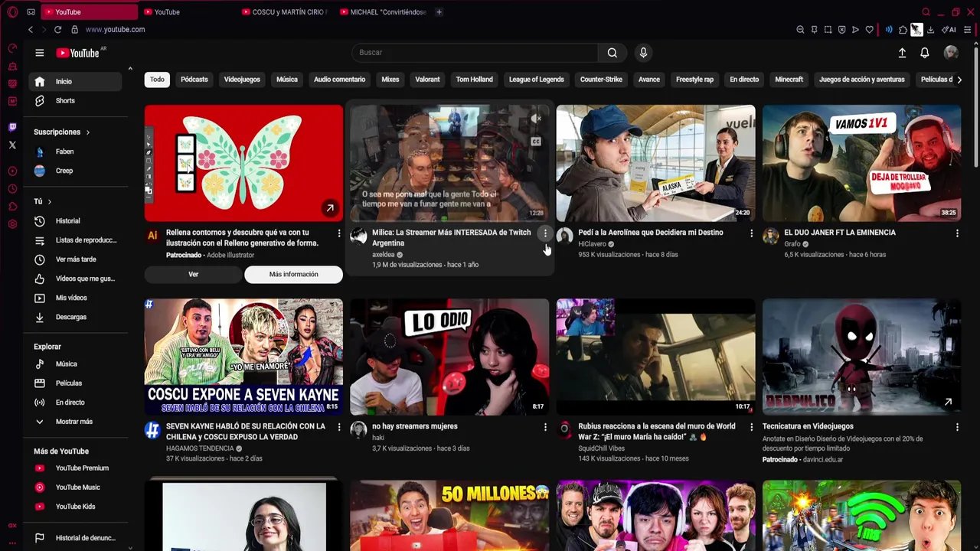This screenshot has width=980, height=551.
Task: Open options for Adobe Illustrator ad
Action: [339, 233]
